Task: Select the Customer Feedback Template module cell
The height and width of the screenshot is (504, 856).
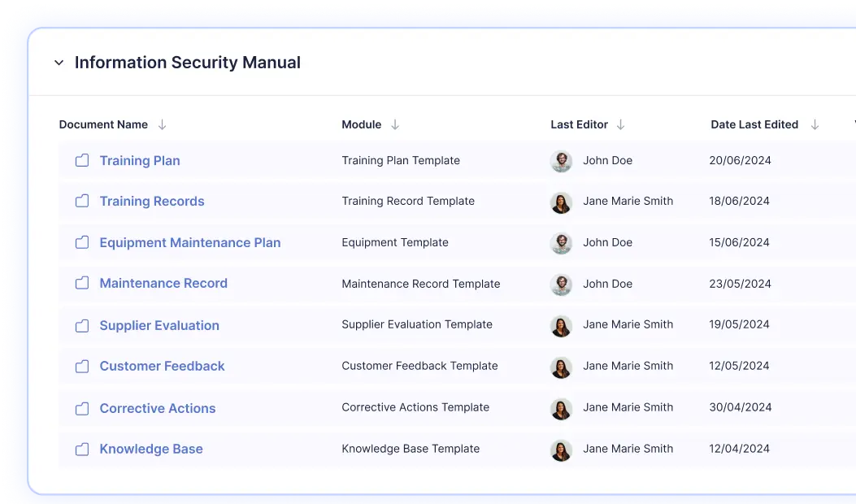Action: tap(419, 366)
